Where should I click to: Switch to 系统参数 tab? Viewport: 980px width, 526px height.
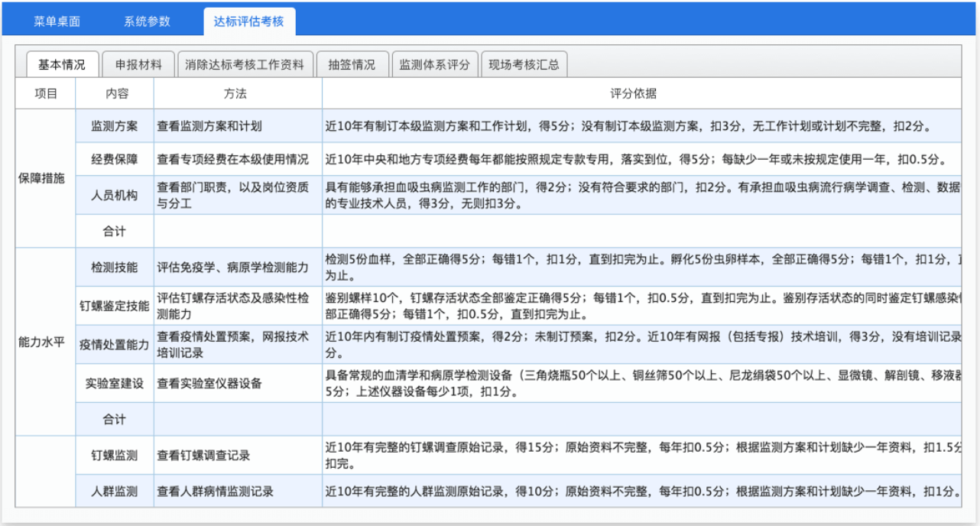tap(147, 21)
